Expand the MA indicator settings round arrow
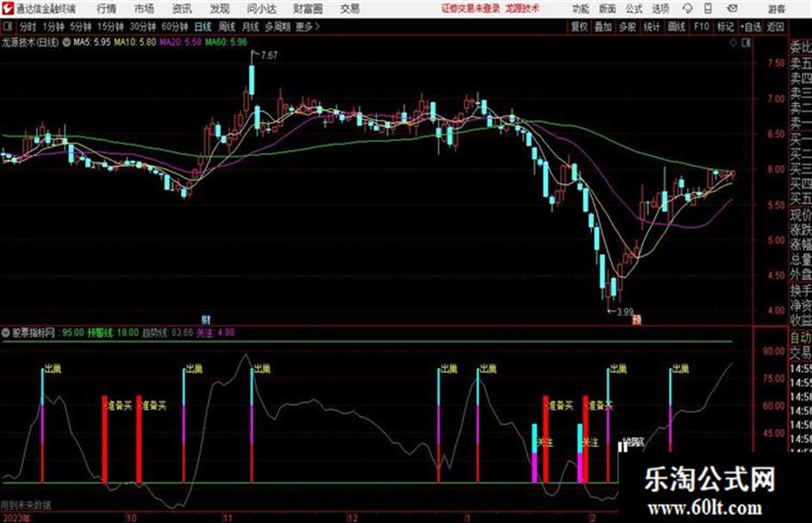 [x=66, y=42]
